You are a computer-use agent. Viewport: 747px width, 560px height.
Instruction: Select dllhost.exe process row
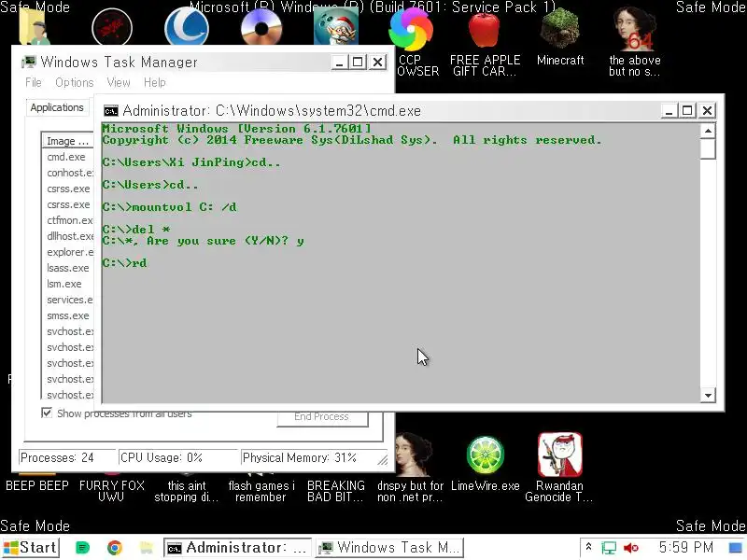[x=68, y=236]
